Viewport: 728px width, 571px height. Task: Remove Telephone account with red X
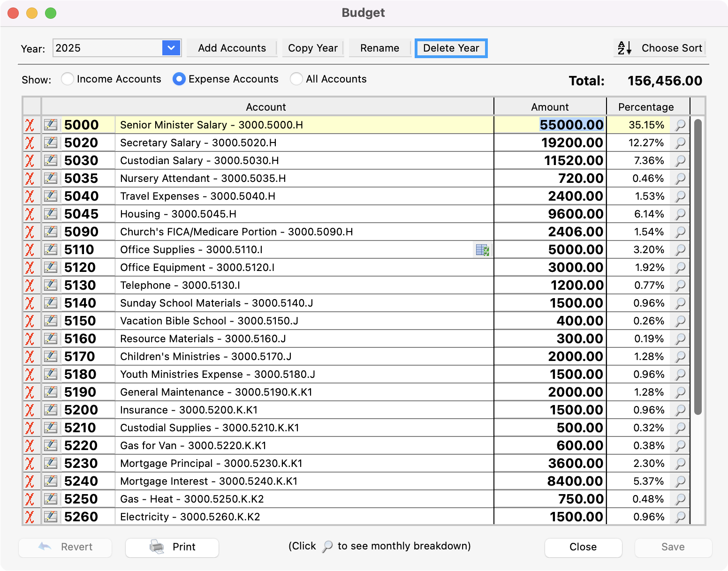click(30, 285)
